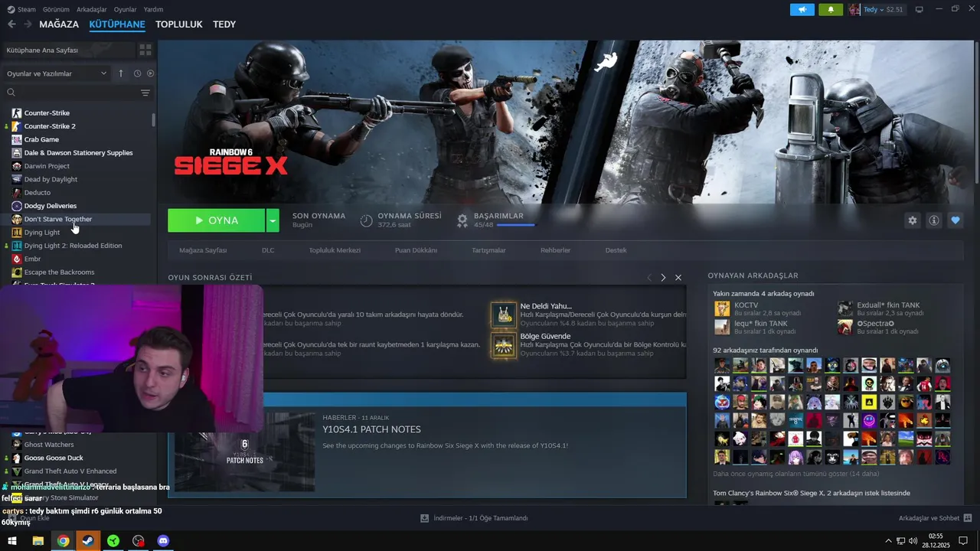Open Chrome from the taskbar
The width and height of the screenshot is (980, 551).
coord(63,541)
